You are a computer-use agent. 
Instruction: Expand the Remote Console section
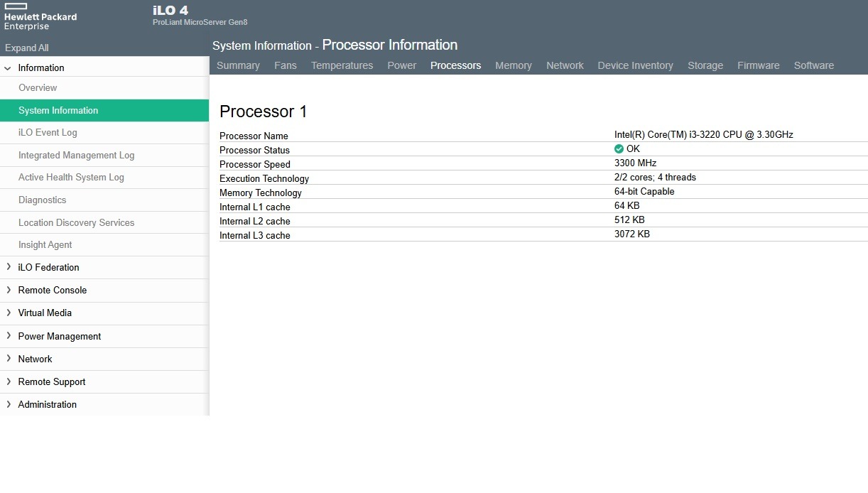tap(9, 290)
